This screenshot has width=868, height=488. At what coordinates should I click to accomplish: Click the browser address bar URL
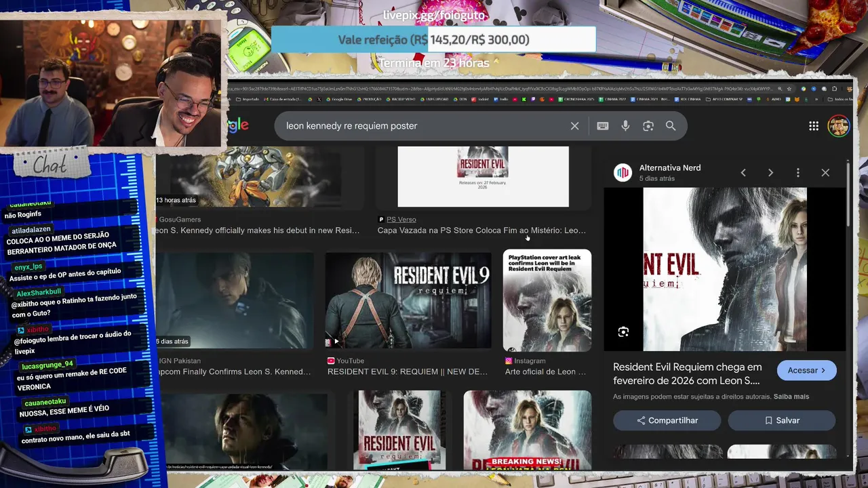click(x=502, y=89)
